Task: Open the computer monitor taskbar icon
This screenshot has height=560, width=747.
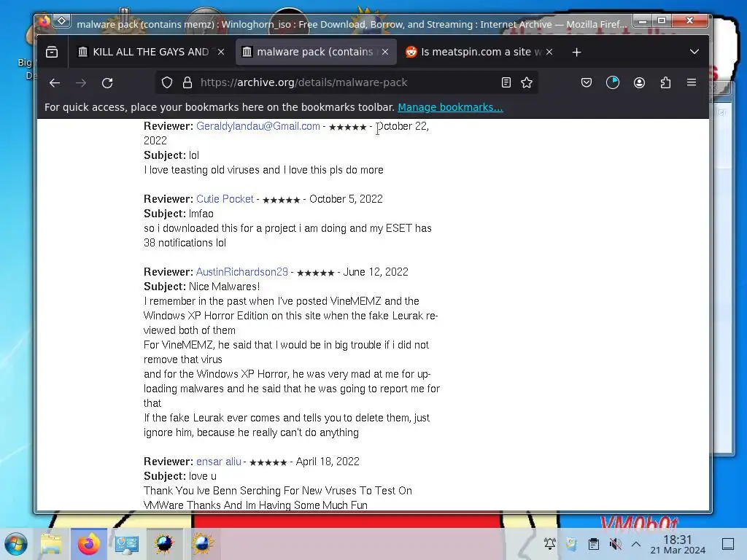Action: [127, 544]
